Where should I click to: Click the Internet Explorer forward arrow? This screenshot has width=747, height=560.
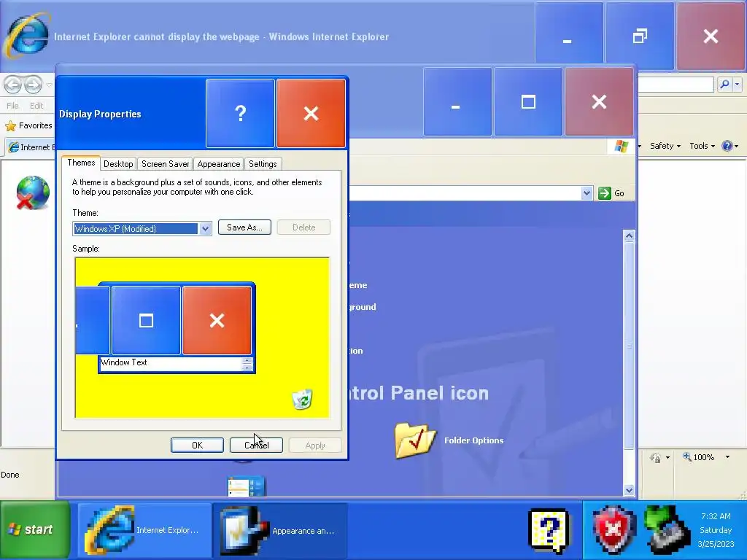tap(33, 85)
